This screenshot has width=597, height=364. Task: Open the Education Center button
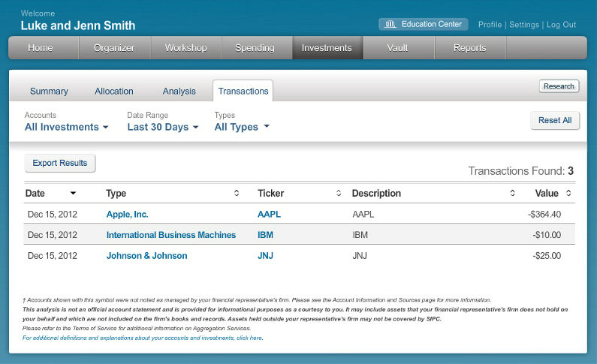(424, 24)
